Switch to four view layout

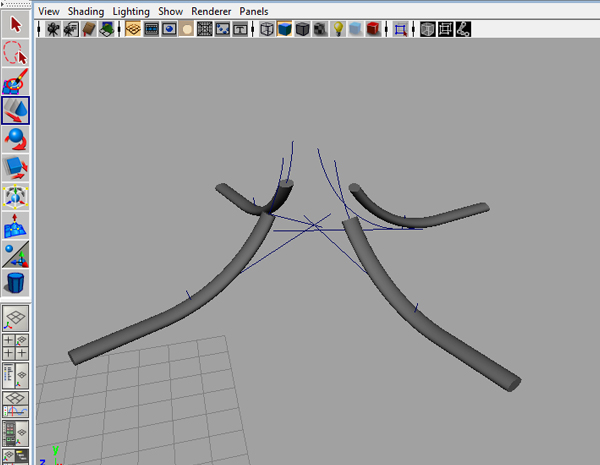pyautogui.click(x=16, y=348)
